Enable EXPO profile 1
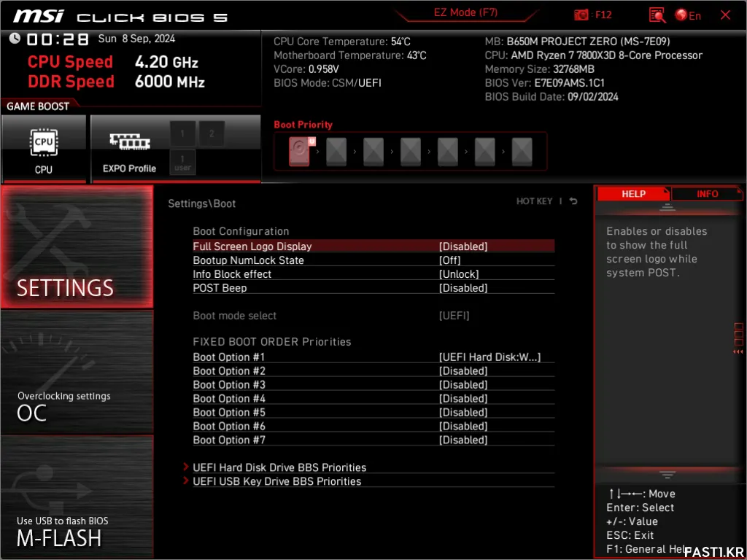The height and width of the screenshot is (560, 747). [182, 134]
